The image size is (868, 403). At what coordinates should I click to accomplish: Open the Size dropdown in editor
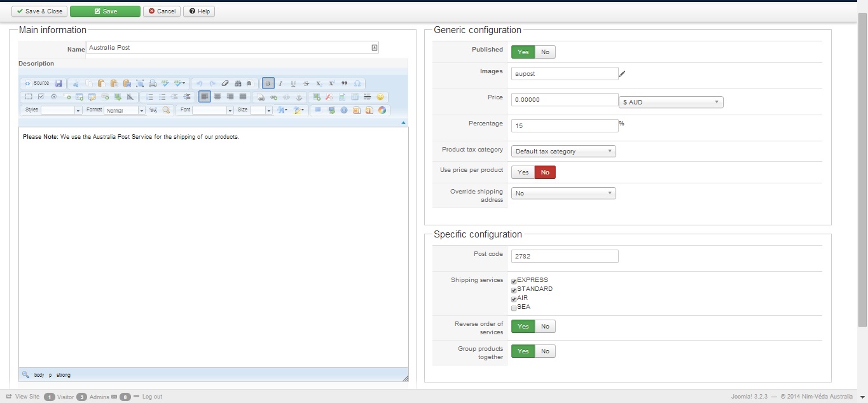(x=261, y=110)
